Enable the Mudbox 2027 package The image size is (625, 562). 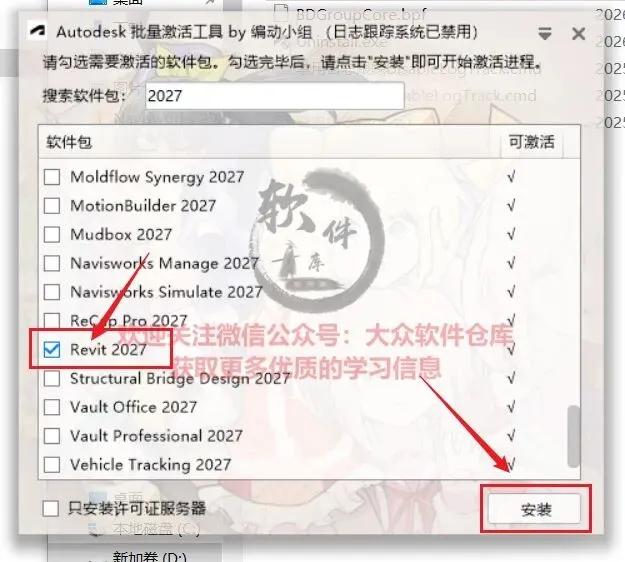pos(52,234)
